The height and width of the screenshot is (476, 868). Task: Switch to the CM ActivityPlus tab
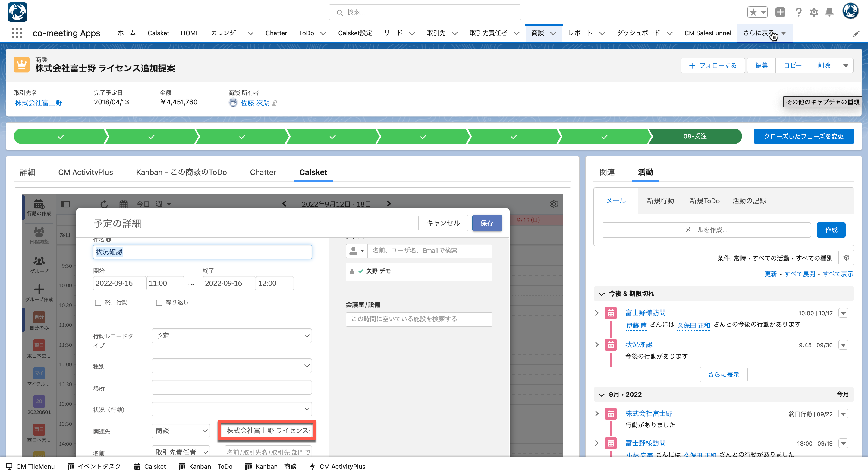[x=86, y=172]
